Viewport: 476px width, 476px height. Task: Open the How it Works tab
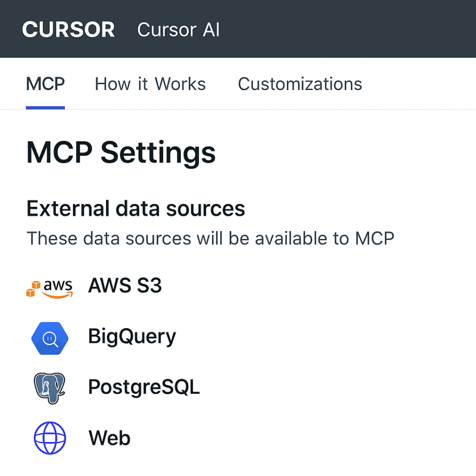click(x=150, y=84)
